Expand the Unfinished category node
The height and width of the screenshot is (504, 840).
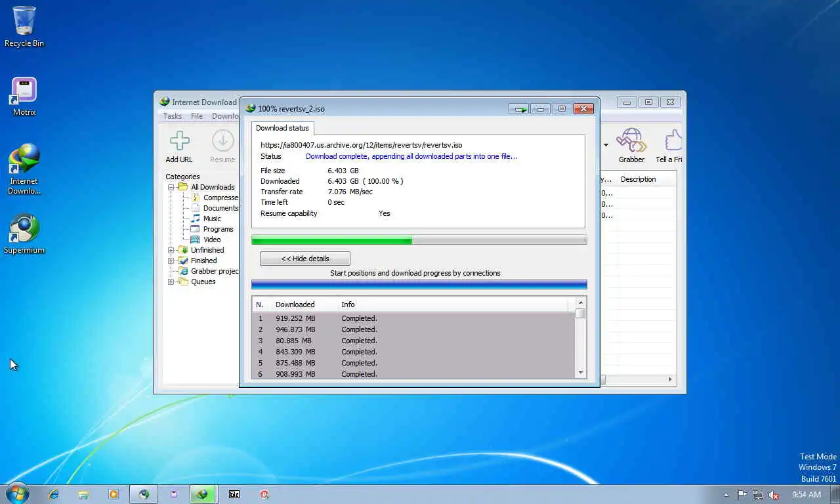171,250
